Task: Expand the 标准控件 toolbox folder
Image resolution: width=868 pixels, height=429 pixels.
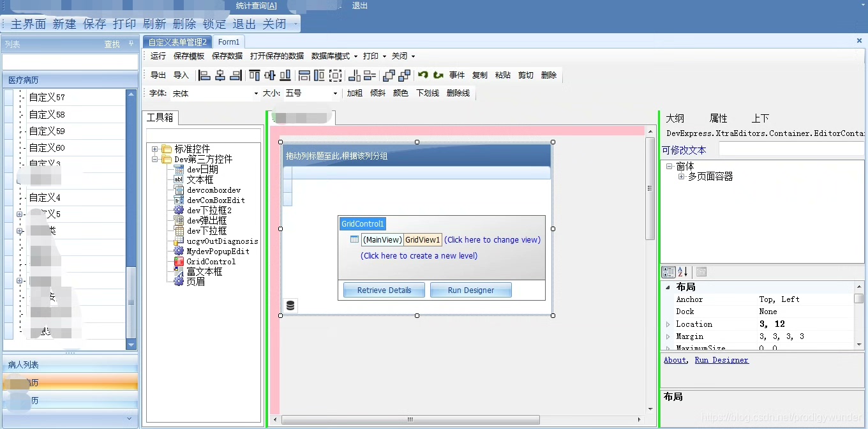Action: click(x=155, y=149)
